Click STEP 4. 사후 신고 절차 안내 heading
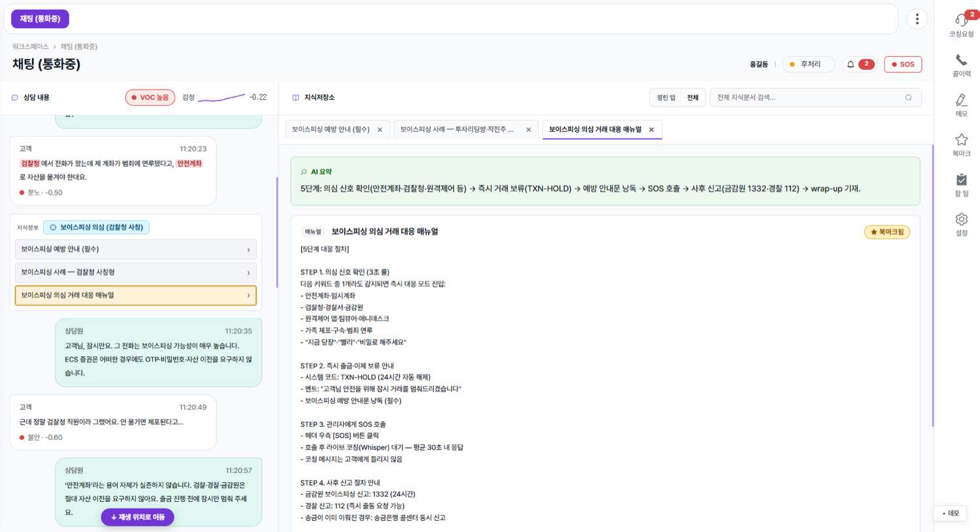 click(340, 483)
